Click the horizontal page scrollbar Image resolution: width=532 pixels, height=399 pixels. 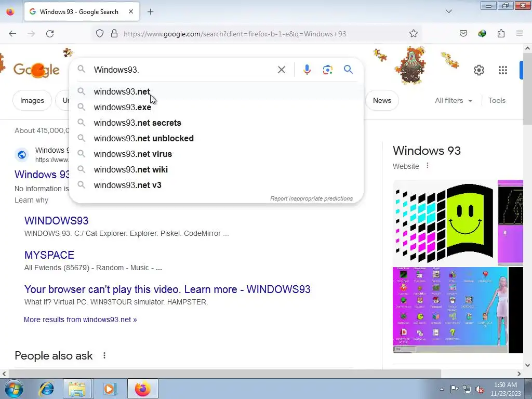[224, 374]
